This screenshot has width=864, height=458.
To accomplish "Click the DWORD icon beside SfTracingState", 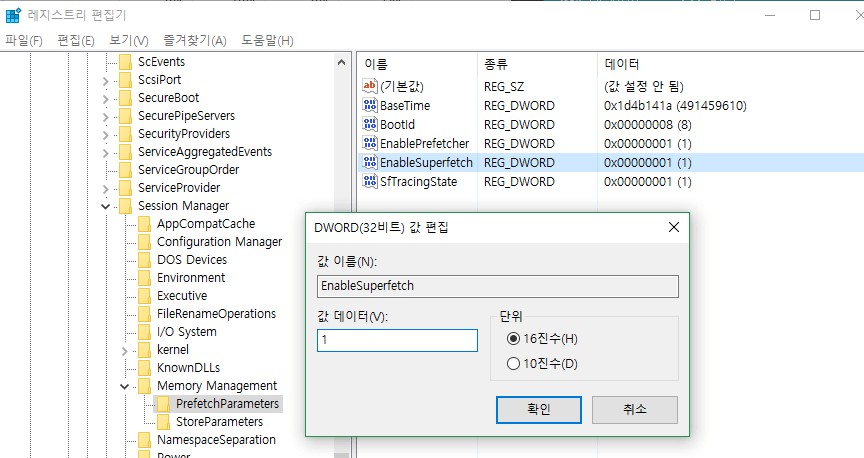I will (369, 182).
